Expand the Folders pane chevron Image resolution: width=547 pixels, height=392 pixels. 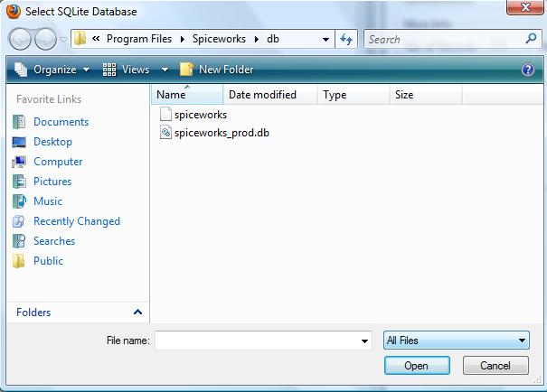coord(137,312)
